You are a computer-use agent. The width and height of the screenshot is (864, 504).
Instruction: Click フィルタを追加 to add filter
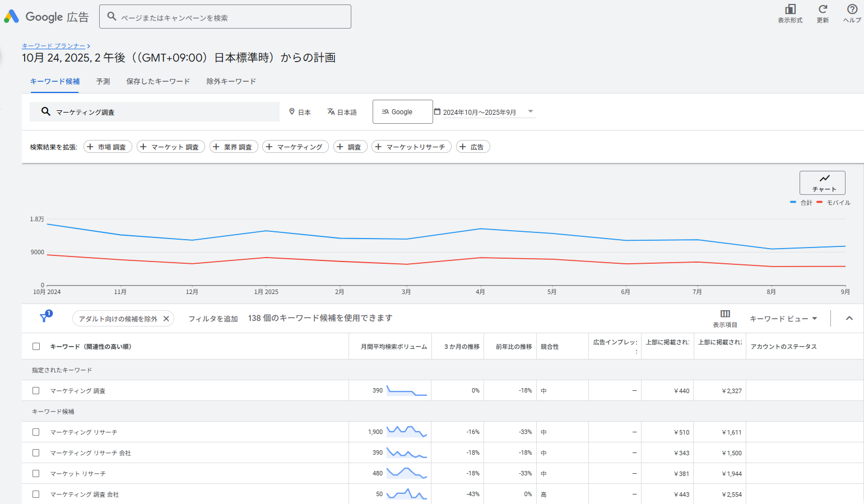[213, 319]
